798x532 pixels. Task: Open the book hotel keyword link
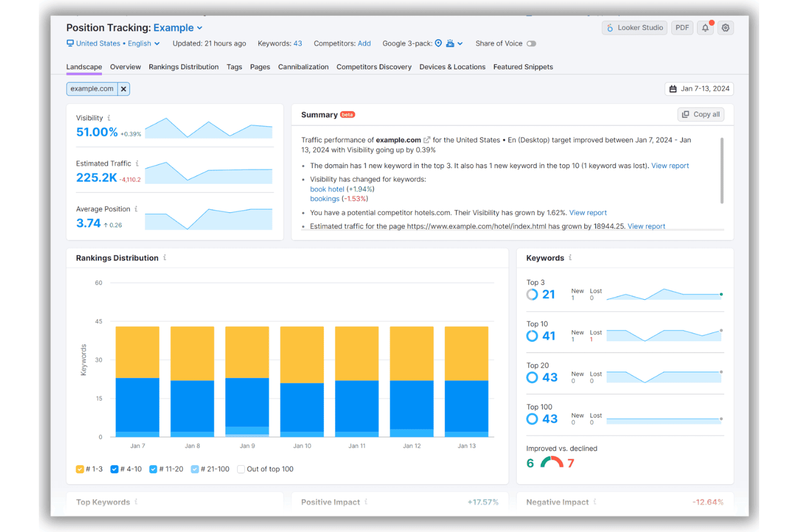pos(327,189)
